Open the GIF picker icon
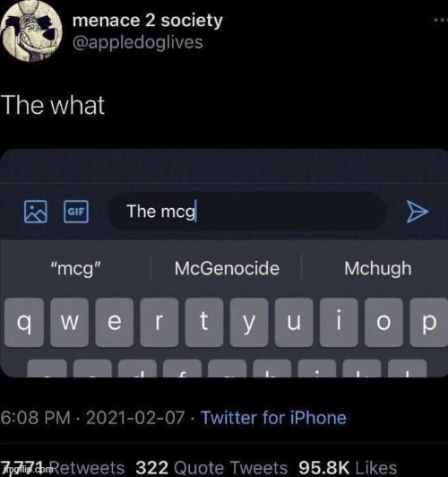Image resolution: width=448 pixels, height=477 pixels. (76, 212)
